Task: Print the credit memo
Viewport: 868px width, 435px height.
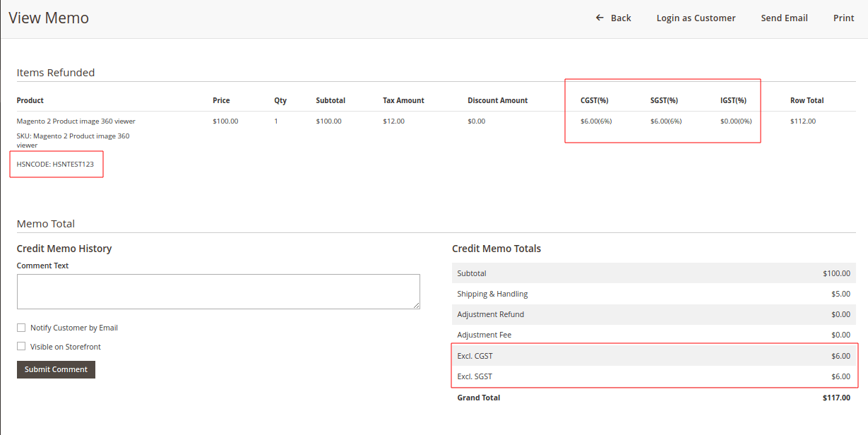Action: pyautogui.click(x=844, y=18)
